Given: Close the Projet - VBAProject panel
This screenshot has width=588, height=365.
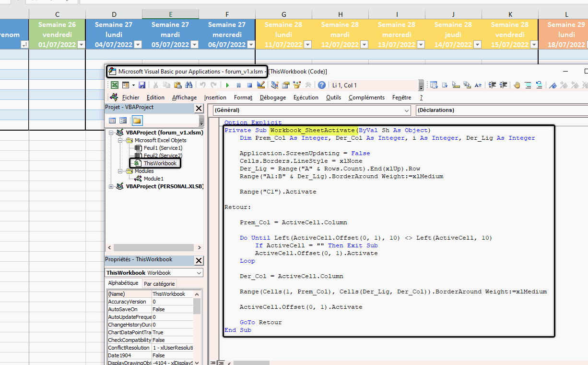Looking at the screenshot, I should pyautogui.click(x=199, y=108).
